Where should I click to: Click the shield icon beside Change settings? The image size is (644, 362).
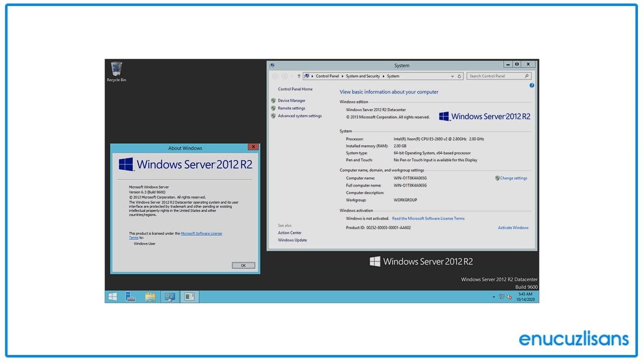(x=497, y=178)
